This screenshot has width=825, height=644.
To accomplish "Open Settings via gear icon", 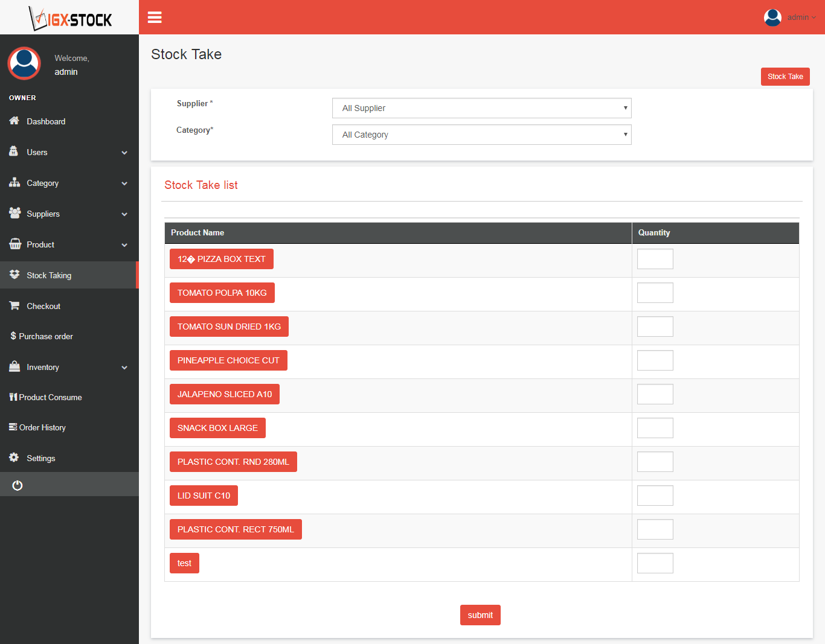I will (14, 457).
